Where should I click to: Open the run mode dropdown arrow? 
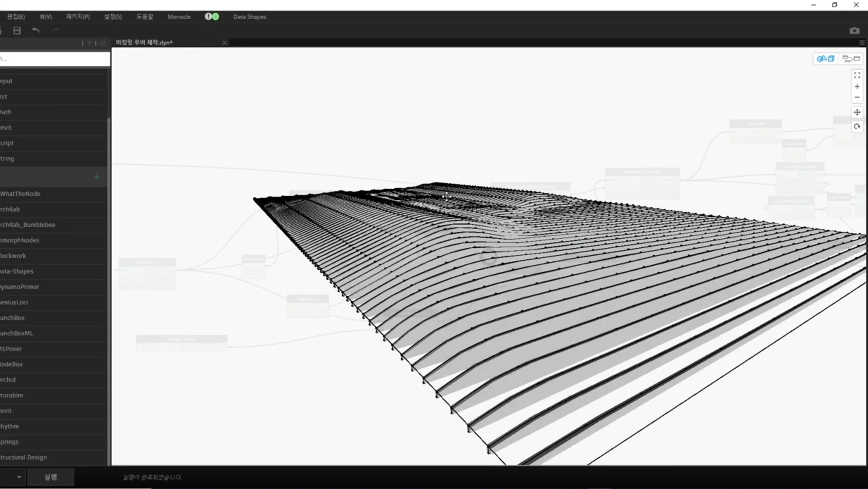click(x=19, y=477)
